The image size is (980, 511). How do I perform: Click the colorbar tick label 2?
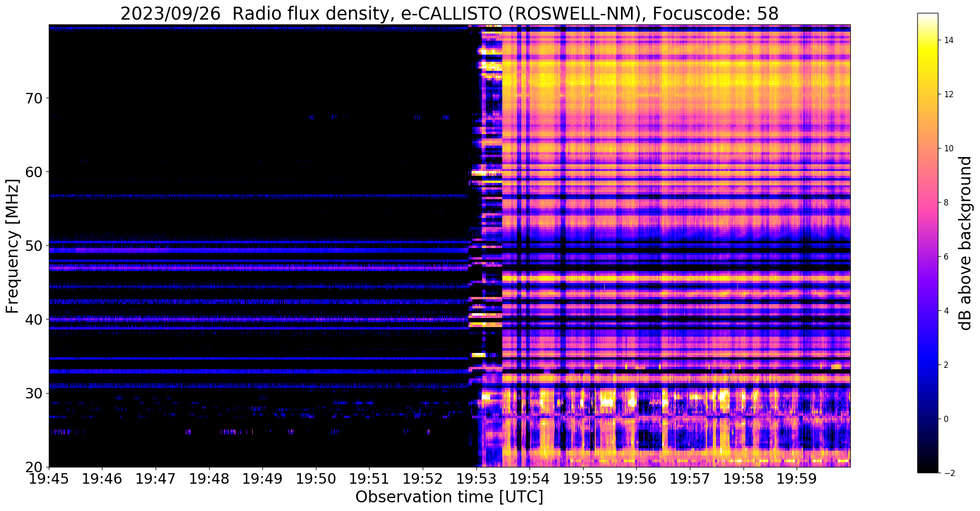point(946,365)
